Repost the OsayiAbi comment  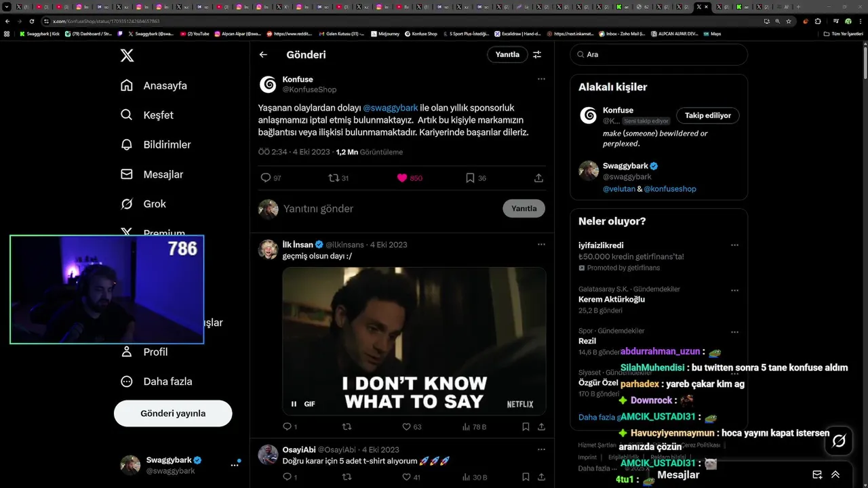[x=347, y=477]
